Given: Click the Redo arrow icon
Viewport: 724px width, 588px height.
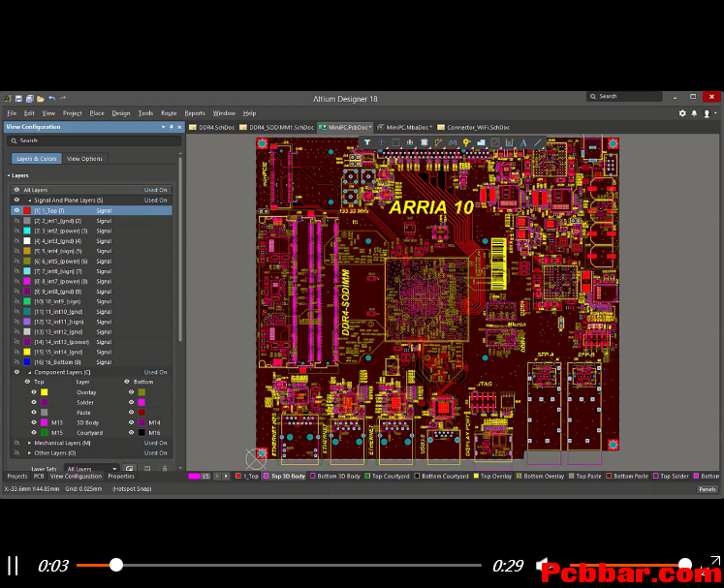Looking at the screenshot, I should [x=63, y=98].
